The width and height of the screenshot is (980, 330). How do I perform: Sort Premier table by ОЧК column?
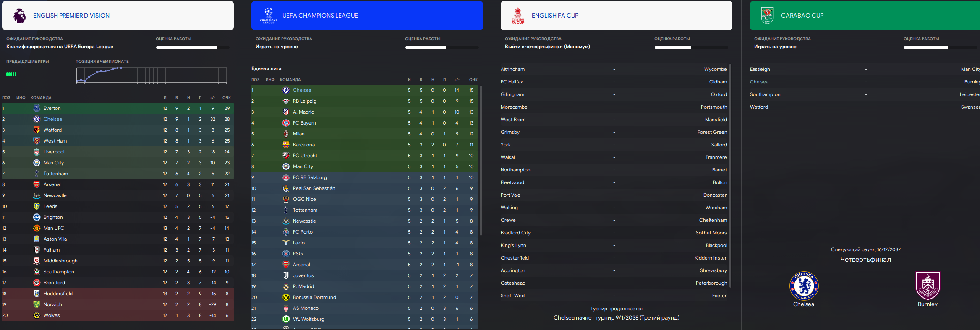(227, 98)
